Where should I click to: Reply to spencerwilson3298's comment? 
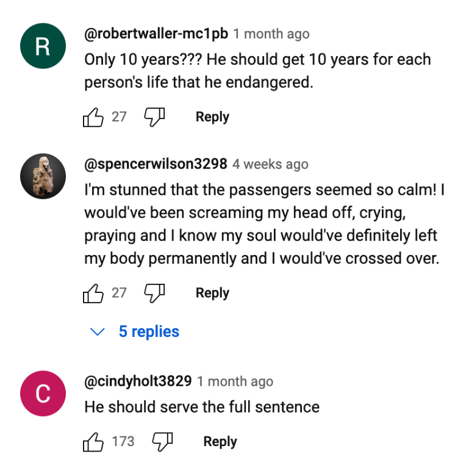[212, 294]
